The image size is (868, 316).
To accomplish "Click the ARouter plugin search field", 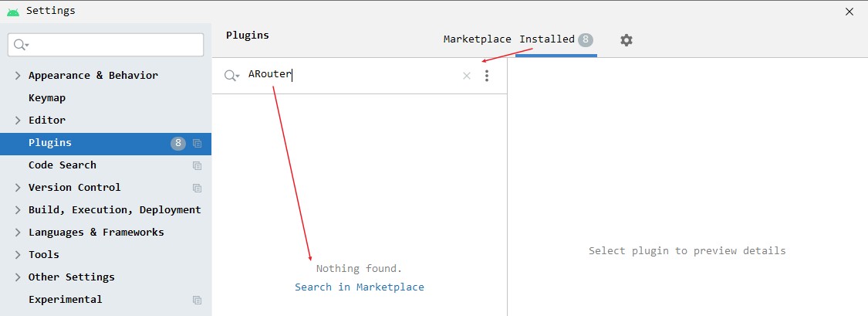I will pos(347,76).
